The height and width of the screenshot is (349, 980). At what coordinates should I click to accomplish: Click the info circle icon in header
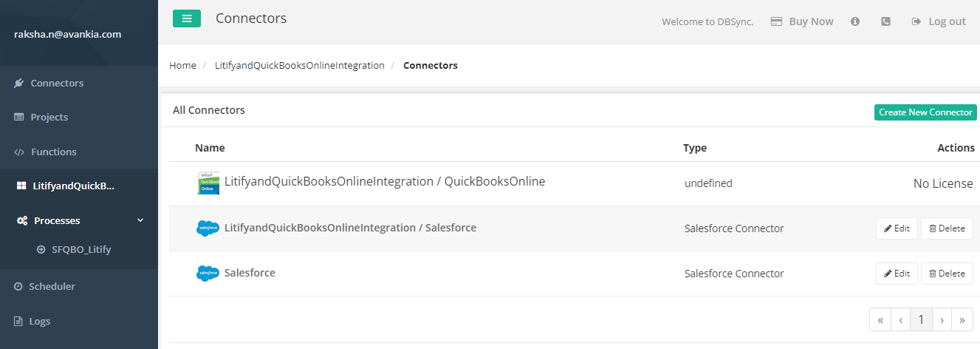(x=855, y=21)
